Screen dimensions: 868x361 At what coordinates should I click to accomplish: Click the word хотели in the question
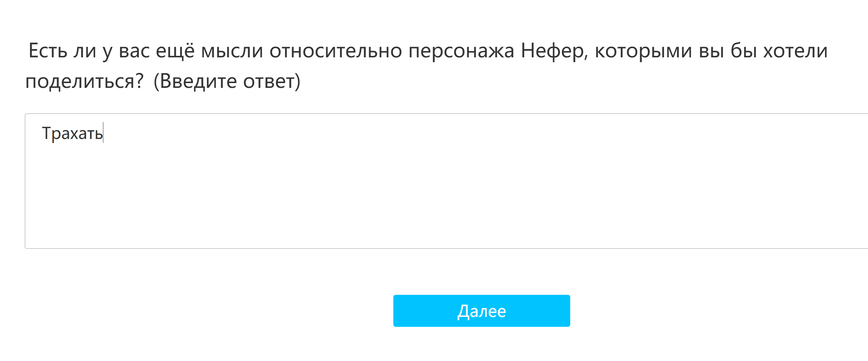(x=795, y=51)
